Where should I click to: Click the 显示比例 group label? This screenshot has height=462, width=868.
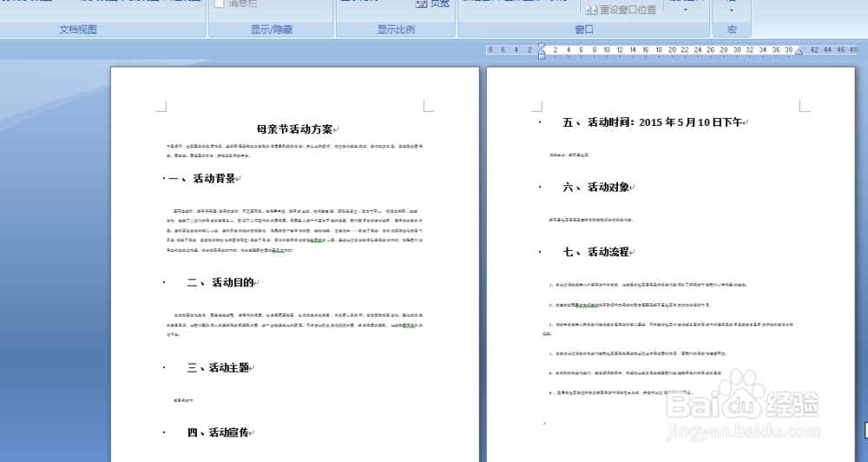(x=396, y=30)
